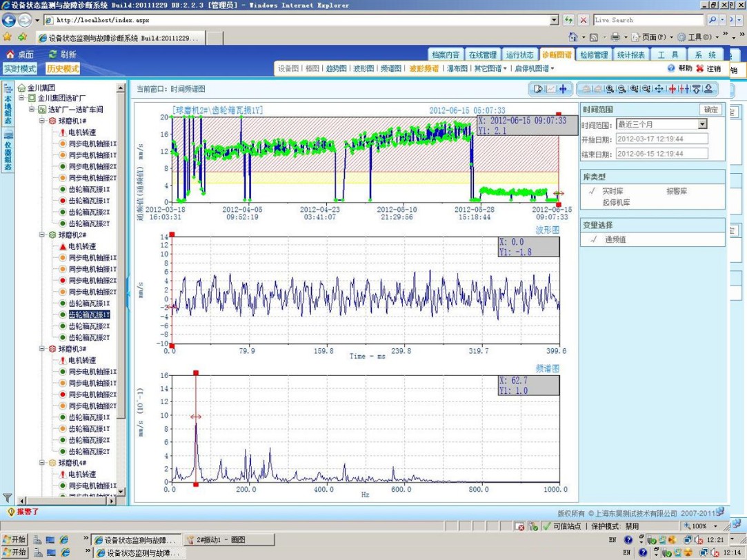Click the 刷新 refresh icon

click(52, 54)
